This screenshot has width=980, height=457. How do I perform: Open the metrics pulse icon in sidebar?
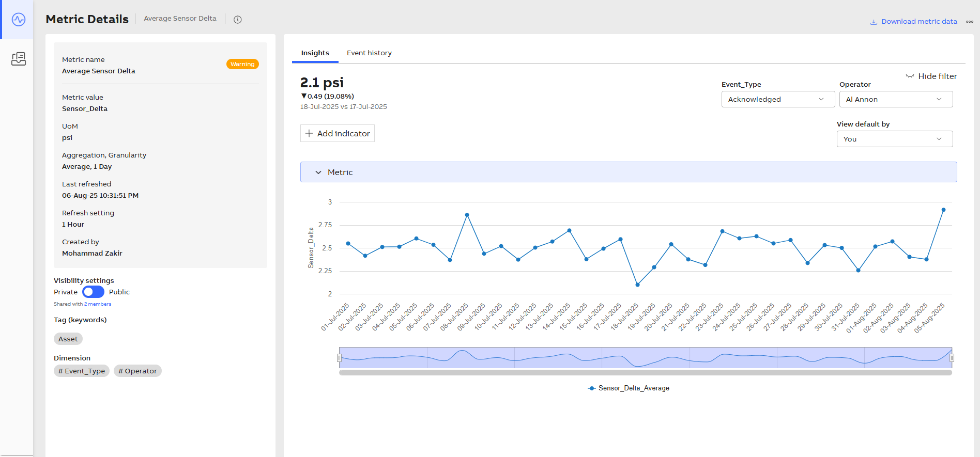[x=19, y=20]
